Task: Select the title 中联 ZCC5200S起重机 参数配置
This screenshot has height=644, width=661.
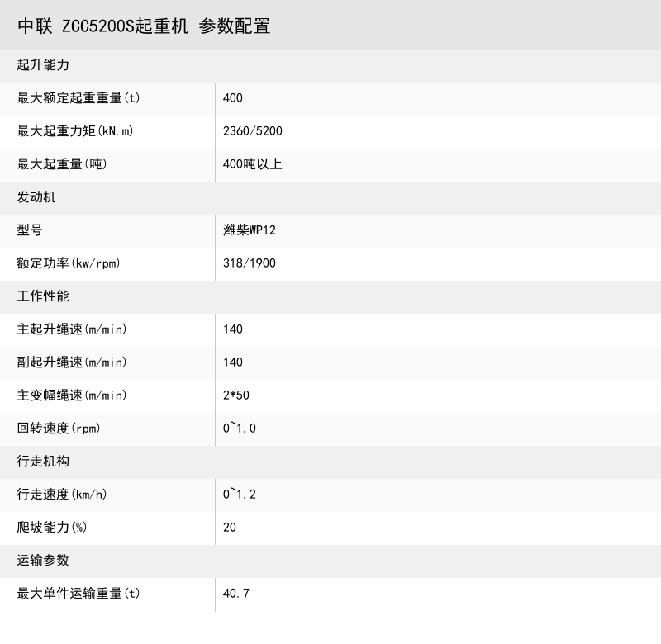Action: [144, 26]
